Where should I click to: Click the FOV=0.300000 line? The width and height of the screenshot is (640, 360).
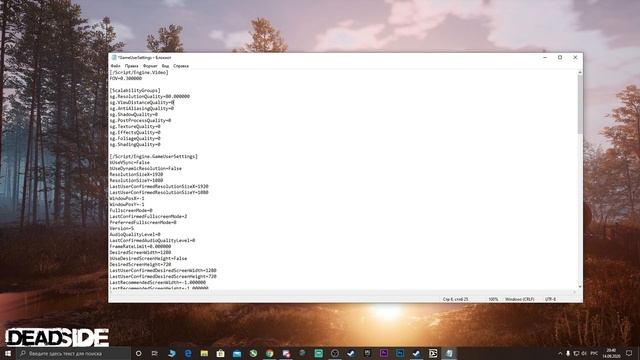coord(126,78)
